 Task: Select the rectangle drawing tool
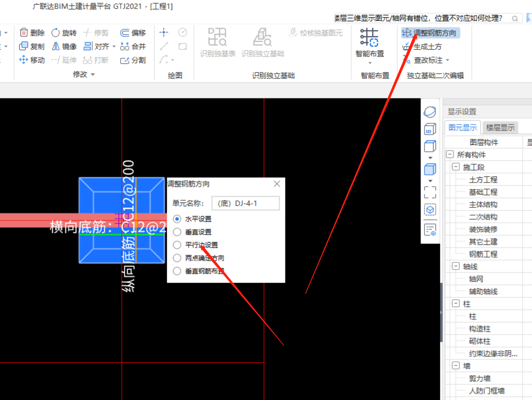tap(182, 47)
